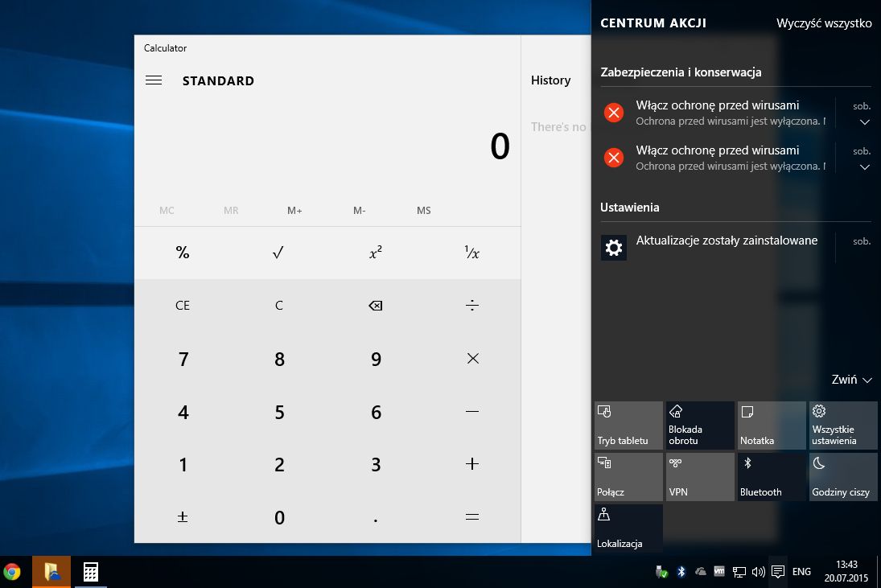Click digit 7 on the keypad
Viewport: 881px width, 588px height.
[183, 358]
